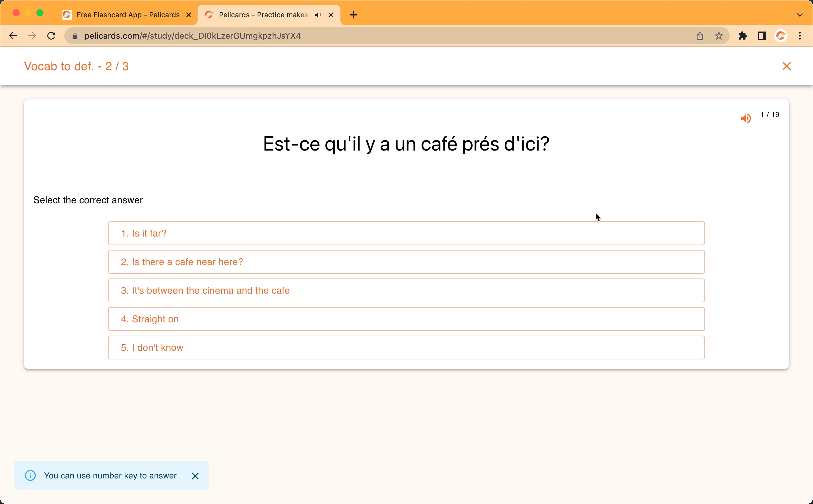Pick answer 3. It's between the cinema and the cafe
Viewport: 813px width, 504px height.
(x=406, y=290)
